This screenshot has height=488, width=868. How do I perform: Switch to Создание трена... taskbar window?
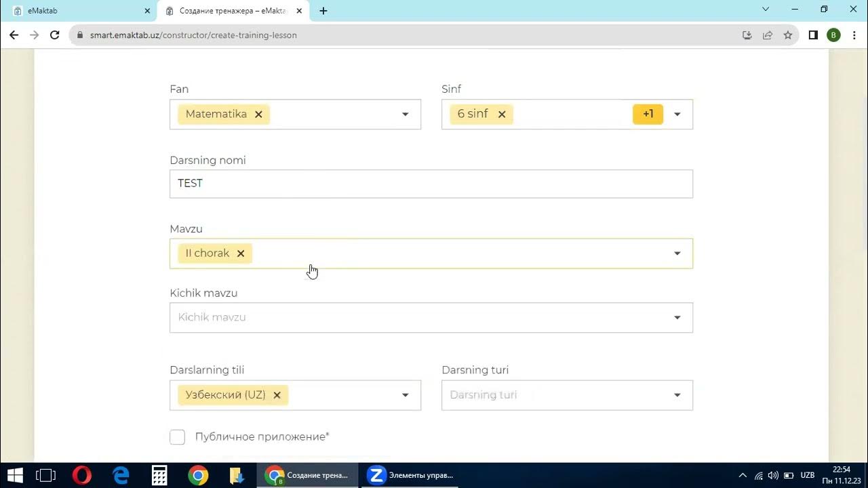[307, 475]
